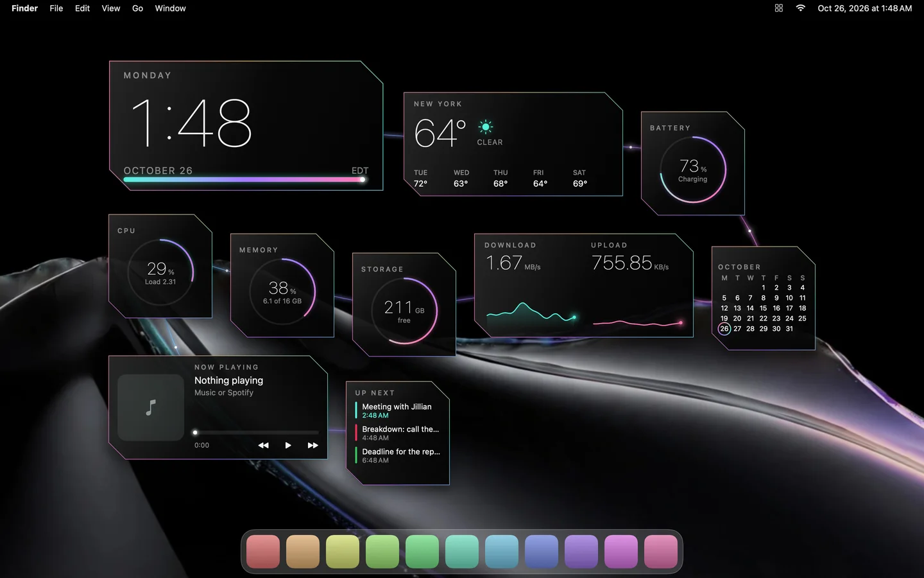Click the Wi-Fi status icon
This screenshot has width=924, height=578.
click(800, 8)
